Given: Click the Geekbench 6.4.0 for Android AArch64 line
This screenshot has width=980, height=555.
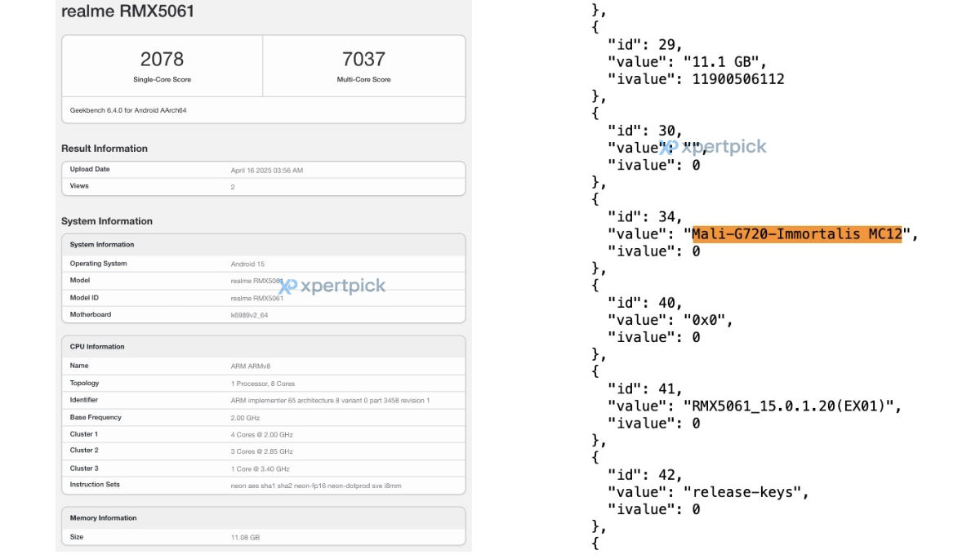Looking at the screenshot, I should (x=128, y=109).
